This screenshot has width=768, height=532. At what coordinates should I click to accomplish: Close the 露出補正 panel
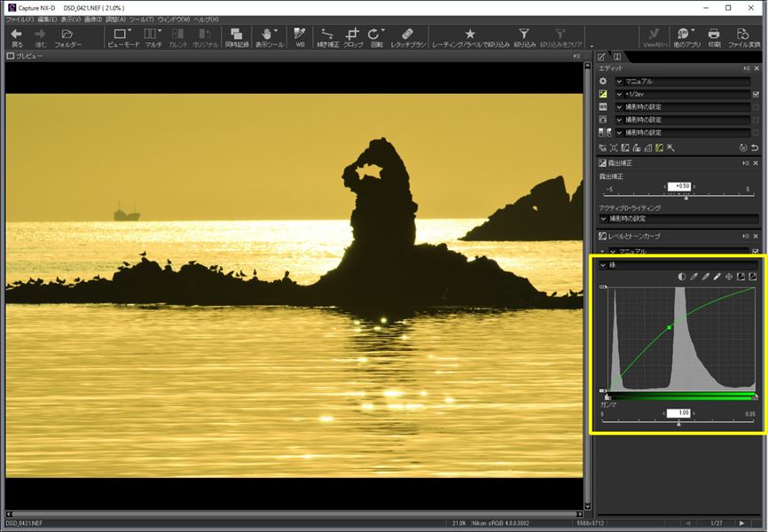point(756,163)
